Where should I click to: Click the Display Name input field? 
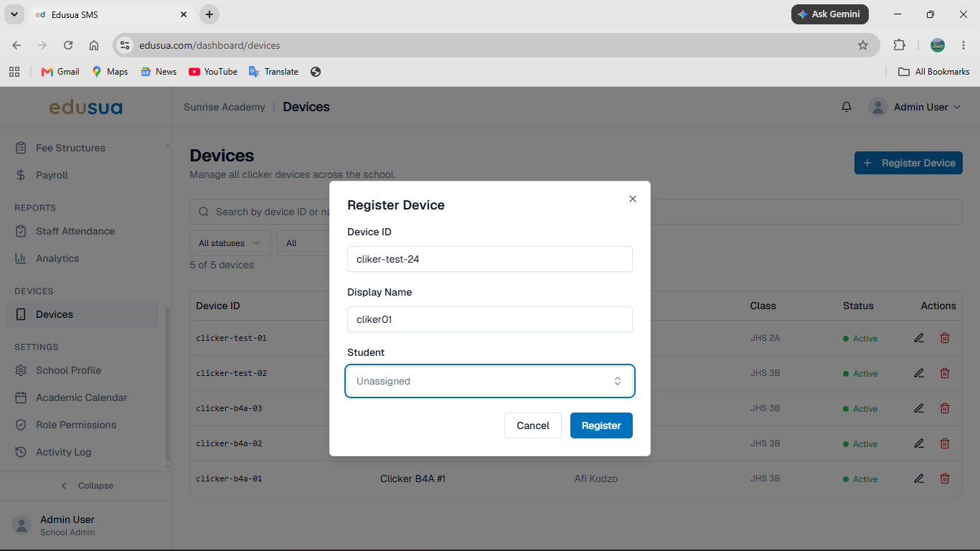[489, 319]
